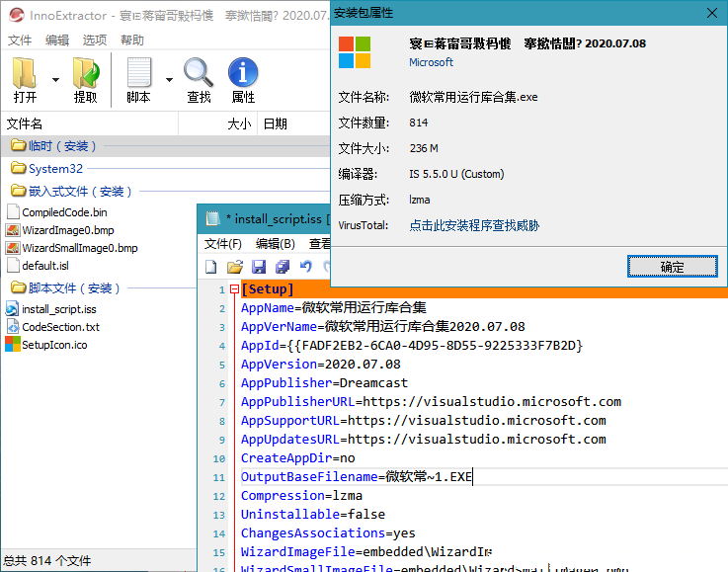The width and height of the screenshot is (728, 572).
Task: Click the OutputBaseFilename line
Action: coord(357,477)
